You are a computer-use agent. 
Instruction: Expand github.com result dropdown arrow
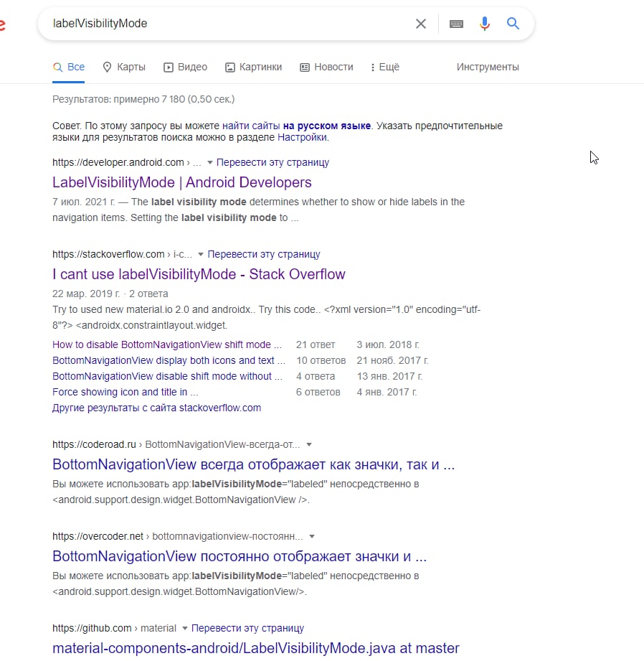coord(185,629)
